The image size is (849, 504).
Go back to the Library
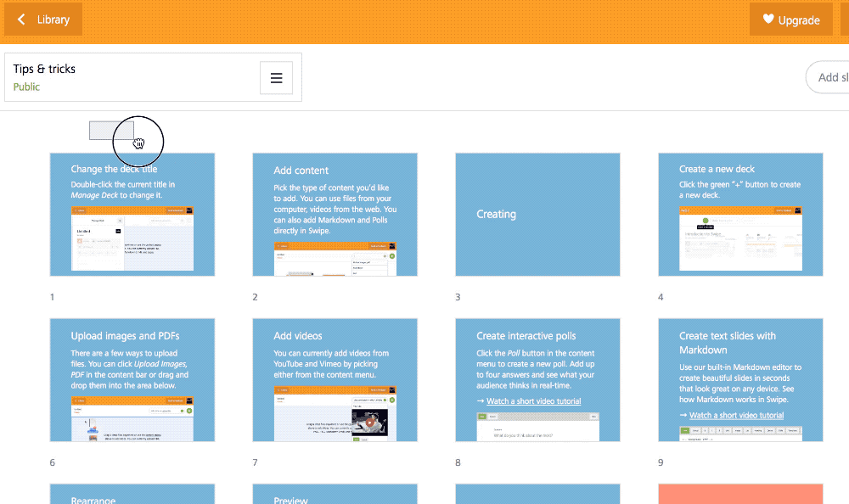coord(43,20)
